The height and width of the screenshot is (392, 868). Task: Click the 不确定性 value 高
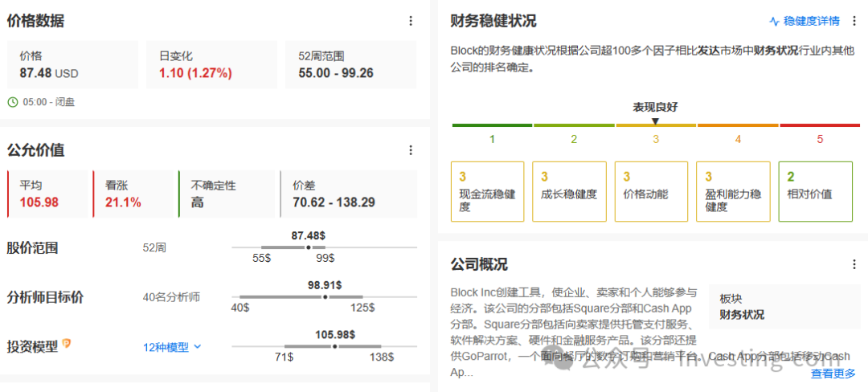197,202
